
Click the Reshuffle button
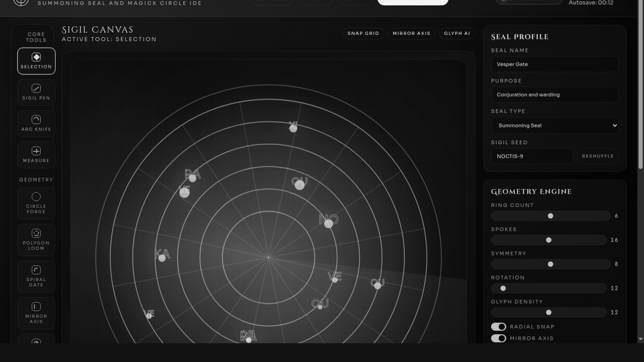coord(597,156)
